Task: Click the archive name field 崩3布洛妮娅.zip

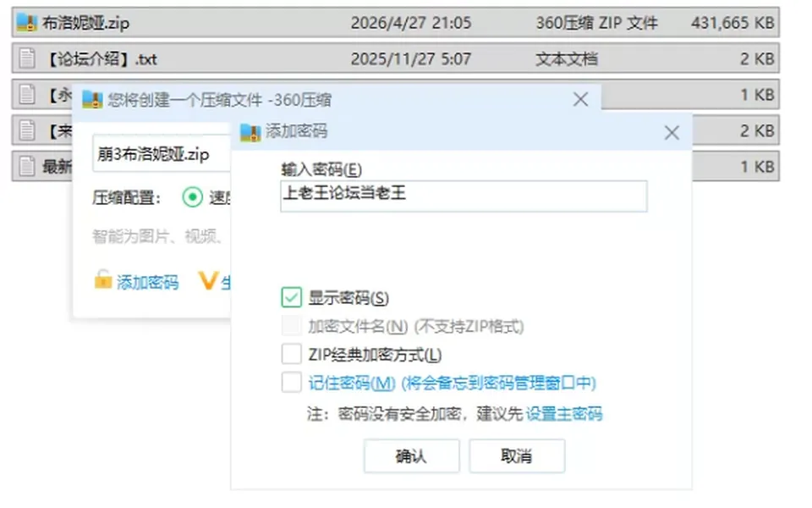Action: click(161, 153)
